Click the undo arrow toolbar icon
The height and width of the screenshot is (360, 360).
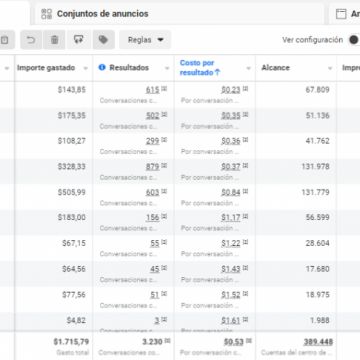click(x=31, y=40)
